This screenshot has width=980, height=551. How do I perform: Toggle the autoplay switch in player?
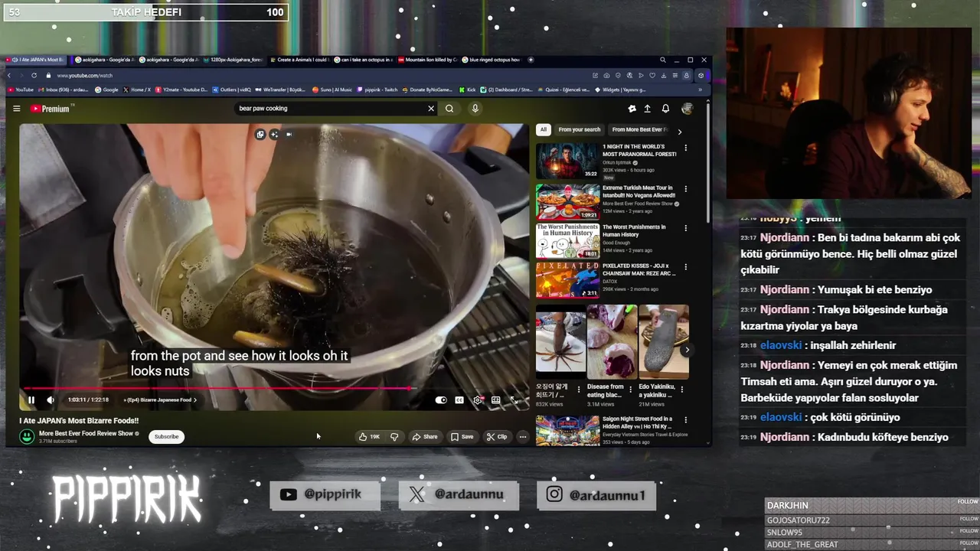pyautogui.click(x=441, y=399)
